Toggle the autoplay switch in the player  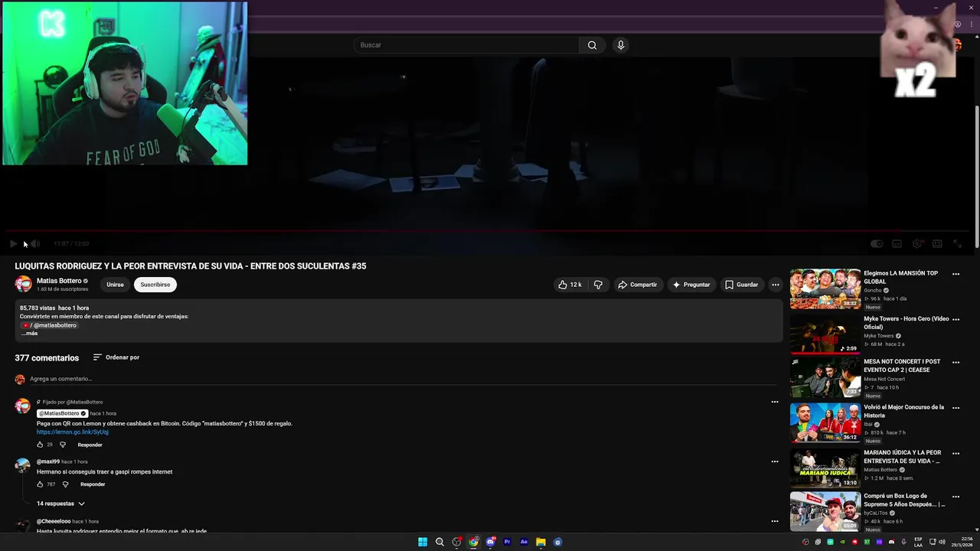877,244
